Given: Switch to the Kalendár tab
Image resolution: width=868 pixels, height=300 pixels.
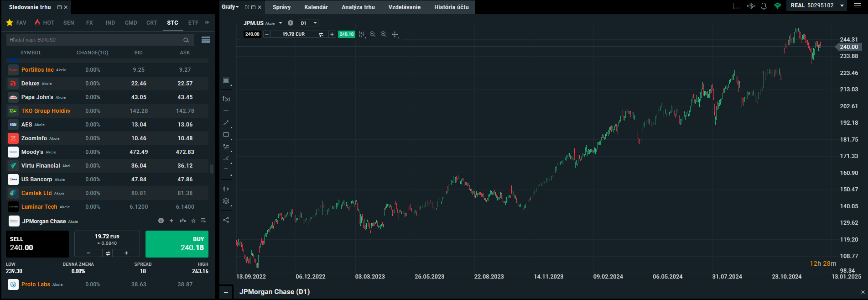Looking at the screenshot, I should (316, 7).
